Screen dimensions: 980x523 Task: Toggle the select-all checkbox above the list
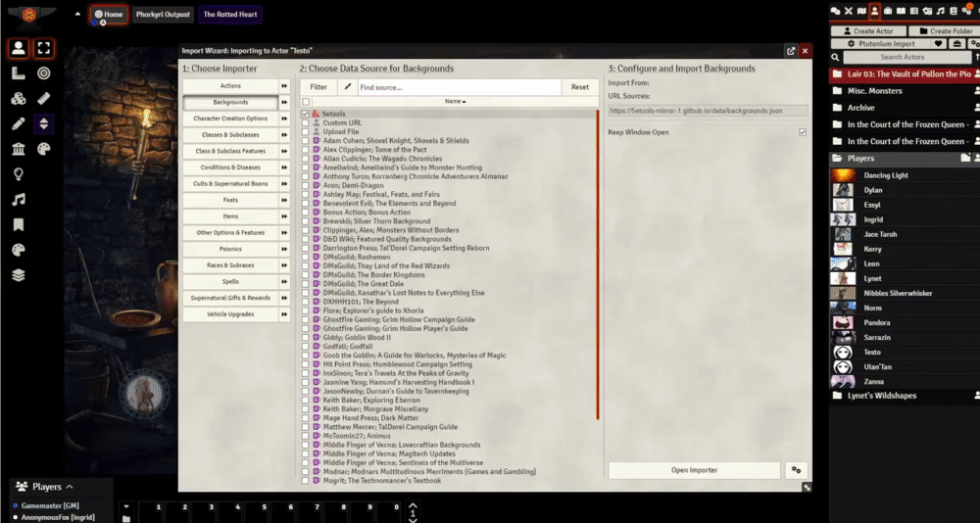click(x=306, y=101)
